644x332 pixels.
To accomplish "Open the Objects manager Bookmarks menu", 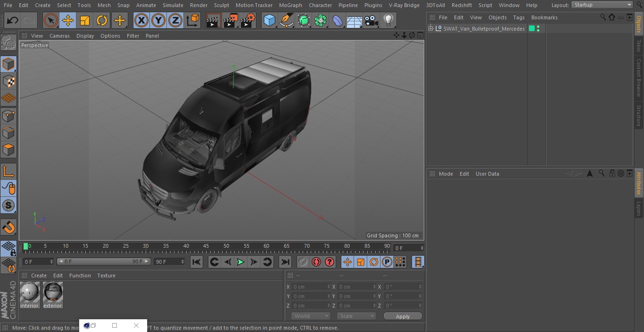I will pos(544,17).
